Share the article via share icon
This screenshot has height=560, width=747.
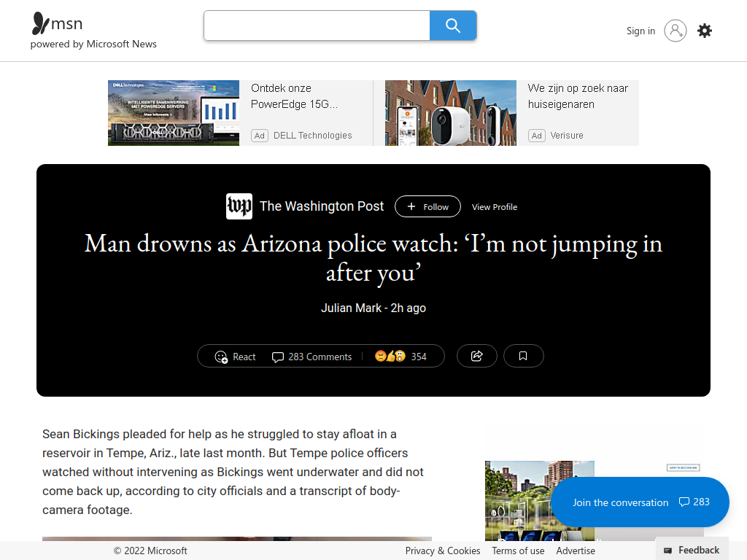[477, 356]
